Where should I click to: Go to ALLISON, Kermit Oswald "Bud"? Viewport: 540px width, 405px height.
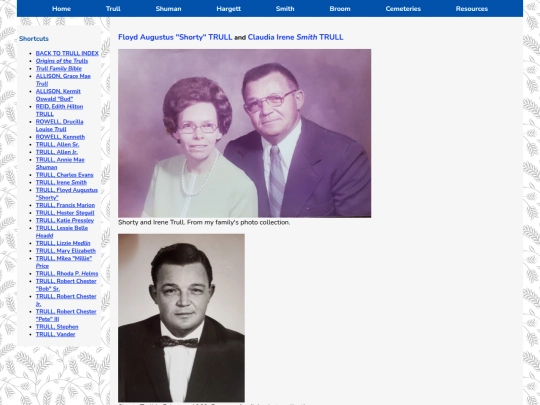click(x=58, y=95)
